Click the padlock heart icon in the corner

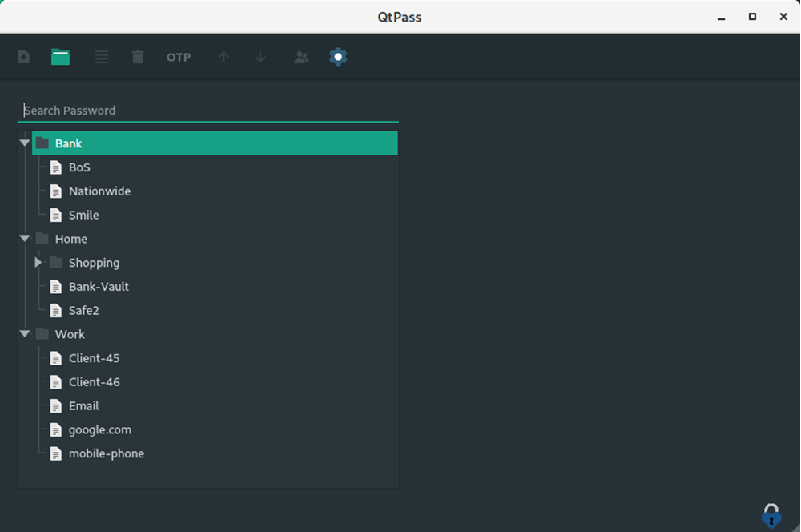point(771,516)
